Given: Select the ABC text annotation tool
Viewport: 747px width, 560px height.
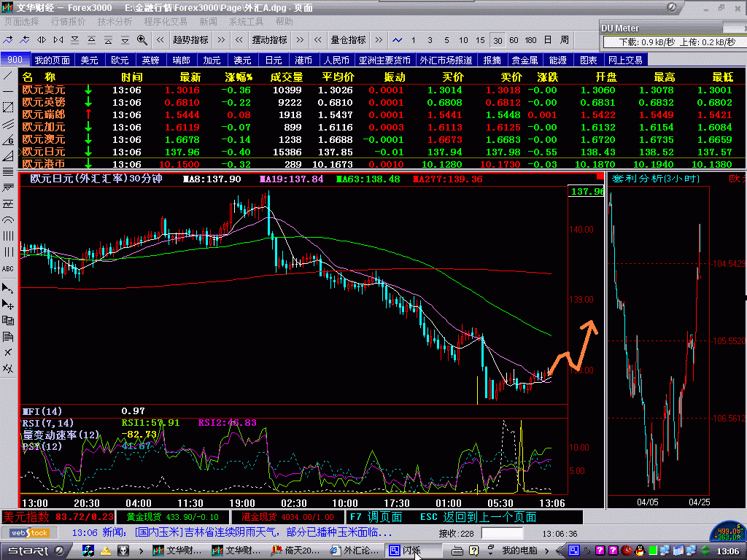Looking at the screenshot, I should pyautogui.click(x=7, y=268).
